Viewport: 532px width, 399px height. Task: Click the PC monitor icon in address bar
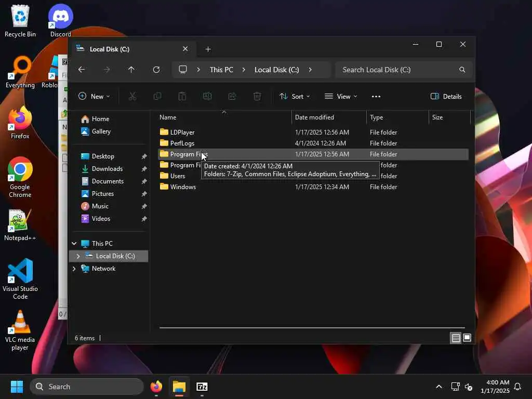point(183,70)
